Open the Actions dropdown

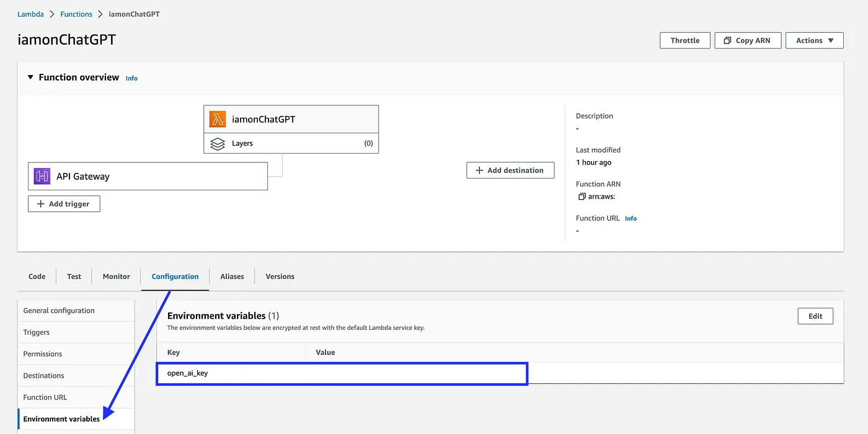tap(815, 40)
